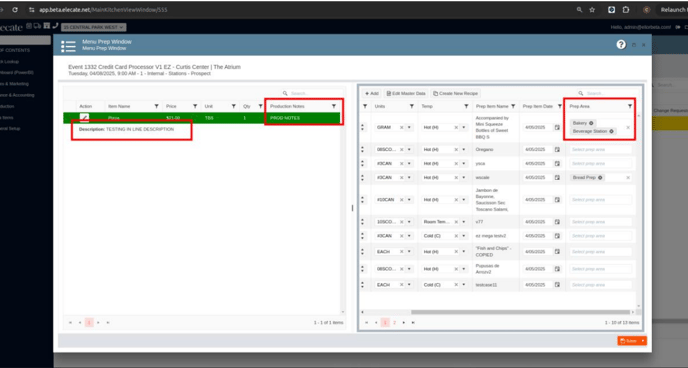
Task: Open the calendar picker in the wscale row
Action: 557,178
